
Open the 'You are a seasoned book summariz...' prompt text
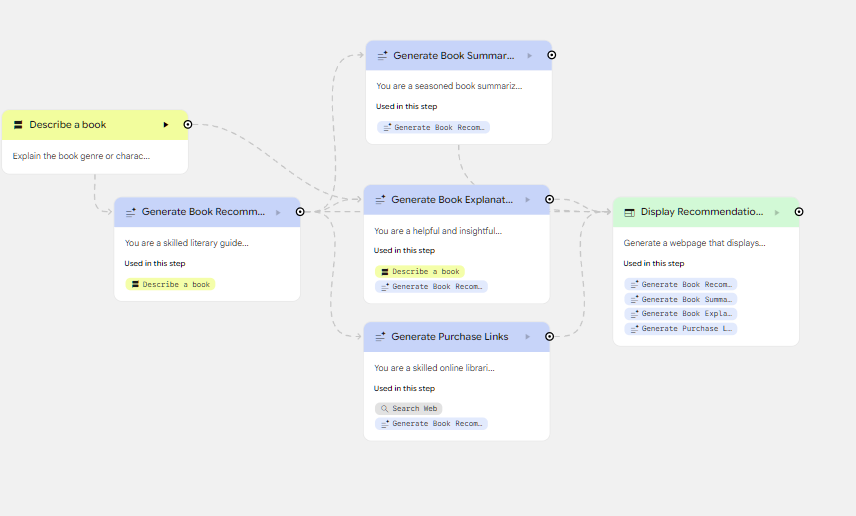coord(449,86)
